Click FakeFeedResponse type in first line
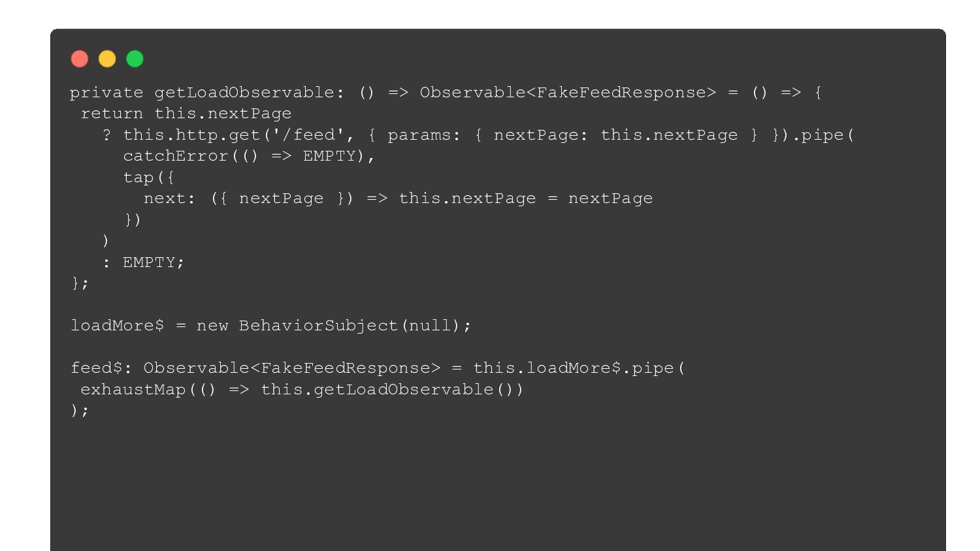The height and width of the screenshot is (551, 980). coord(621,93)
